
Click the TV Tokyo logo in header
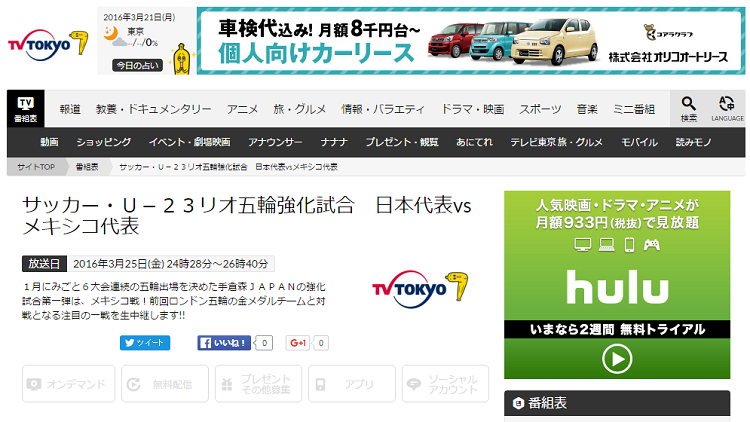40,45
